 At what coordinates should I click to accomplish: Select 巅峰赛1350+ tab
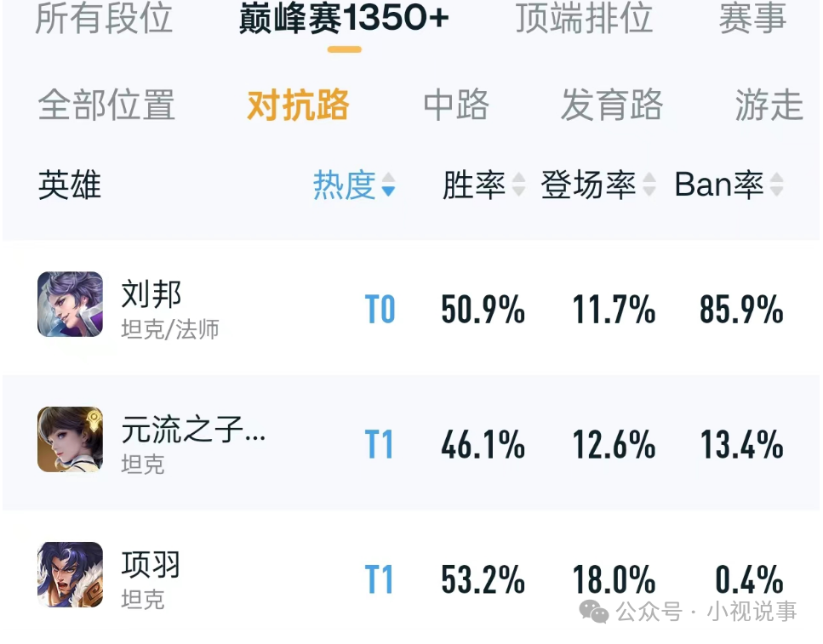[x=345, y=19]
